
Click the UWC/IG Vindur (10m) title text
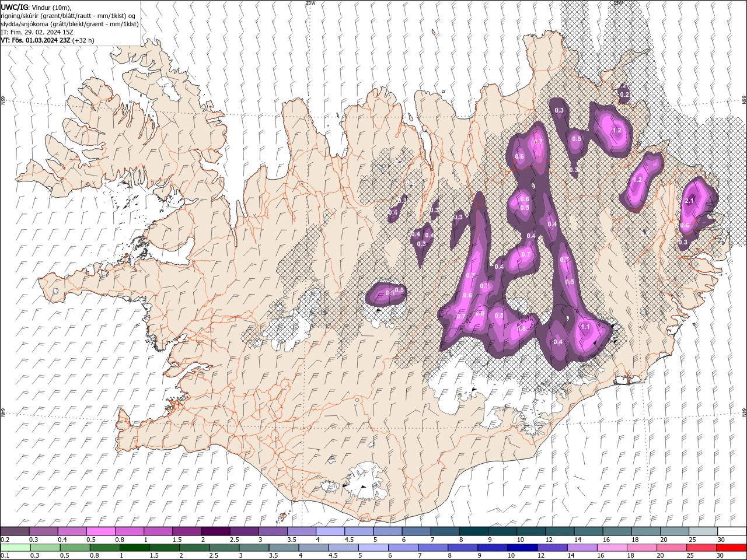36,7
